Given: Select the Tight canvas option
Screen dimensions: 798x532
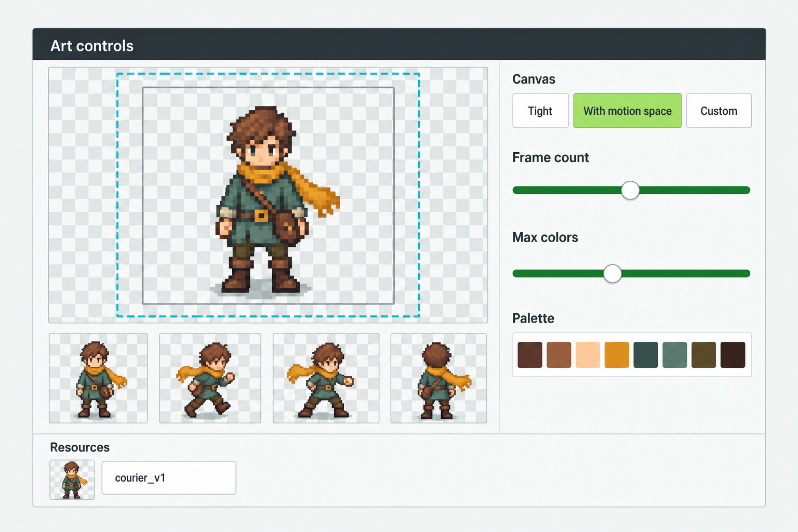Looking at the screenshot, I should 540,111.
